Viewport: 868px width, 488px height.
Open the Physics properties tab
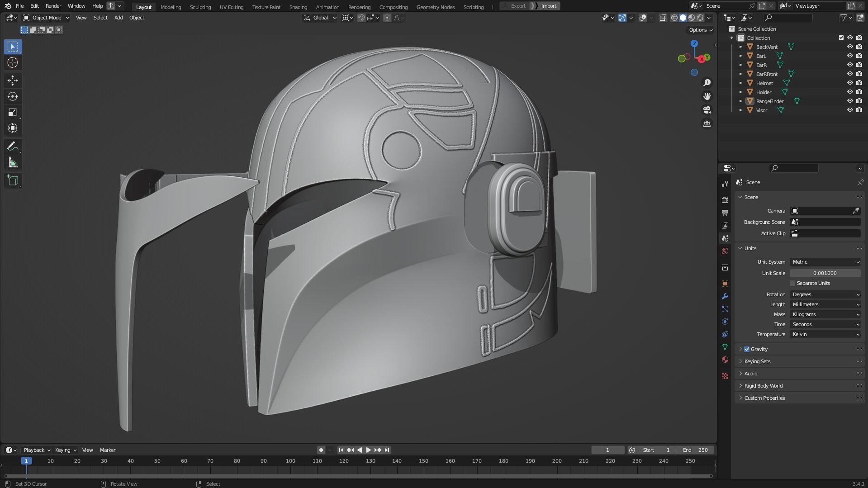(x=725, y=322)
